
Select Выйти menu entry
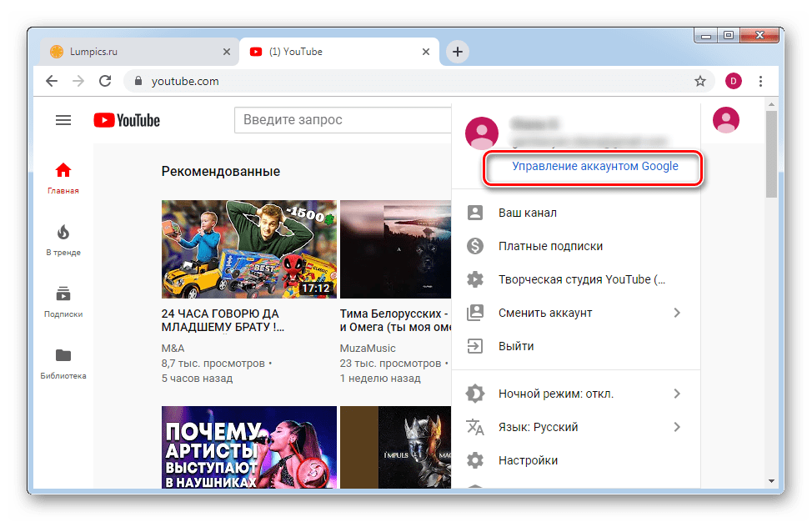pos(576,346)
